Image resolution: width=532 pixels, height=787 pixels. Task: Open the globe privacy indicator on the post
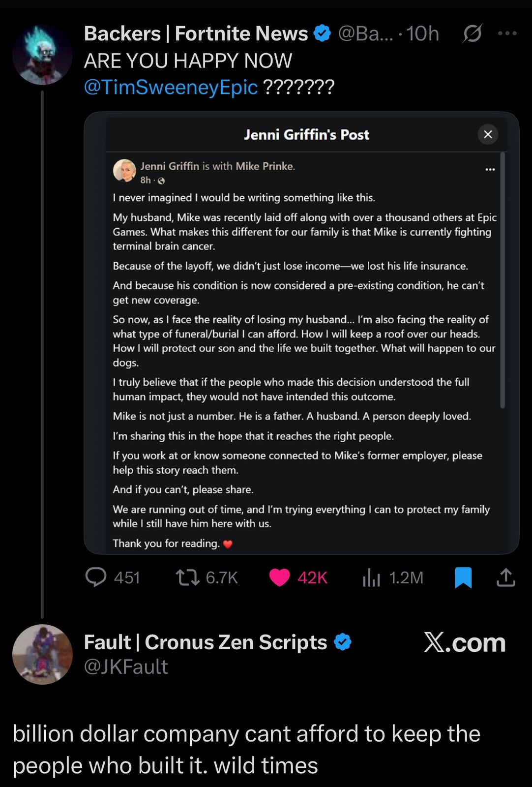tap(162, 180)
